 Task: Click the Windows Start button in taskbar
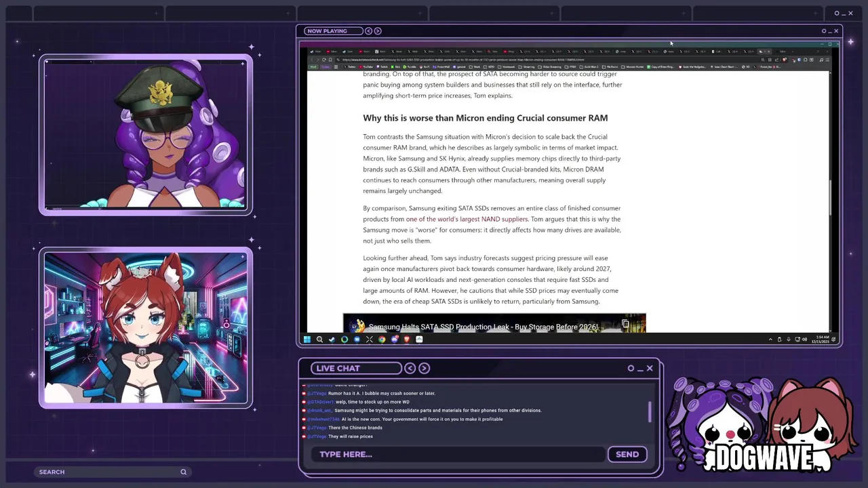click(x=307, y=340)
